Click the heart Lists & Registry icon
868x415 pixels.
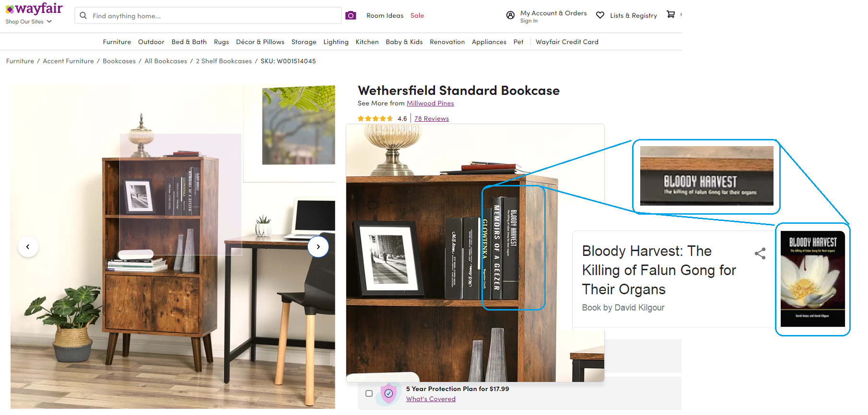click(600, 15)
